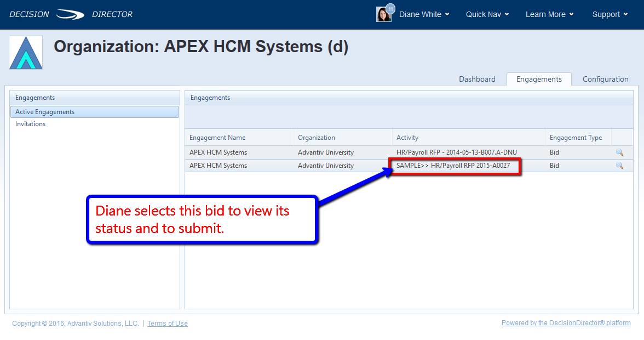Select the SAMPLE>> HR/Payroll RFP 2015-A0027 activity
This screenshot has width=644, height=340.
453,166
